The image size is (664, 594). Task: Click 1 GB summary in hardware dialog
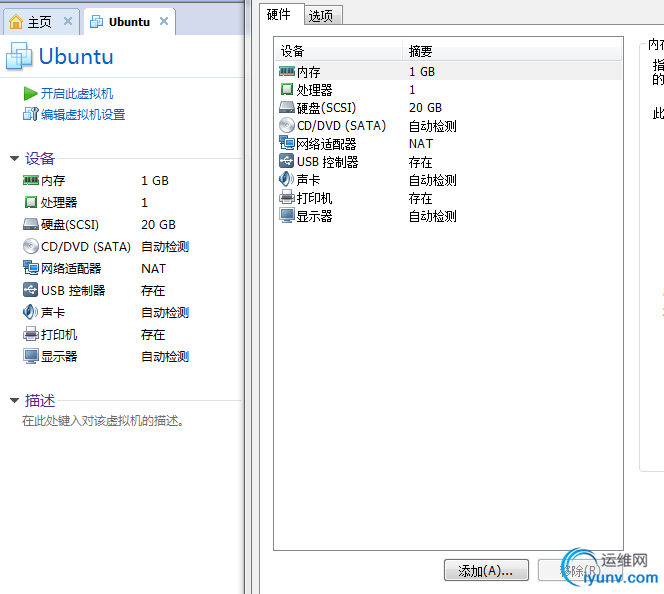[x=422, y=72]
